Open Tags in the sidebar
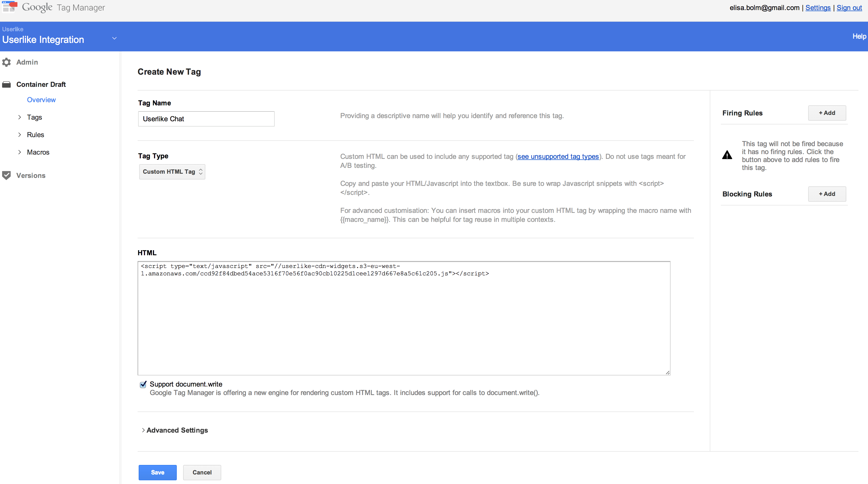This screenshot has height=484, width=868. point(34,117)
